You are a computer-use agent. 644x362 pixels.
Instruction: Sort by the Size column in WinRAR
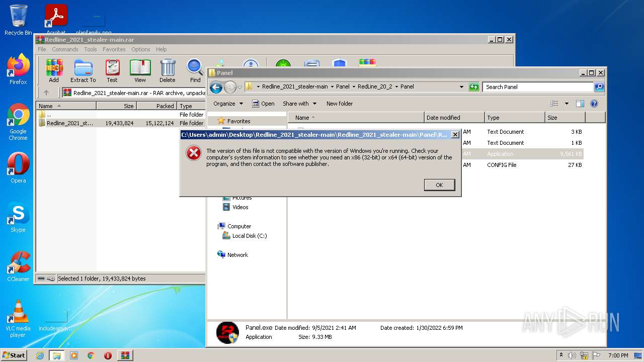pos(116,106)
